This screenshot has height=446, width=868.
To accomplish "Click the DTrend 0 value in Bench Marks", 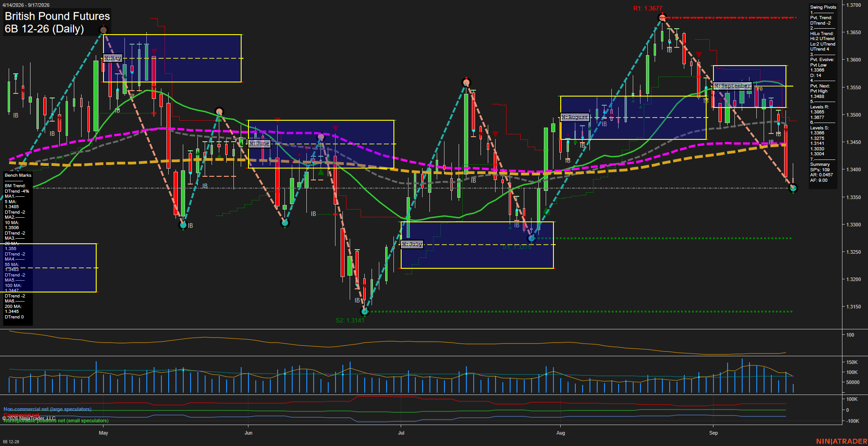I will pos(15,317).
